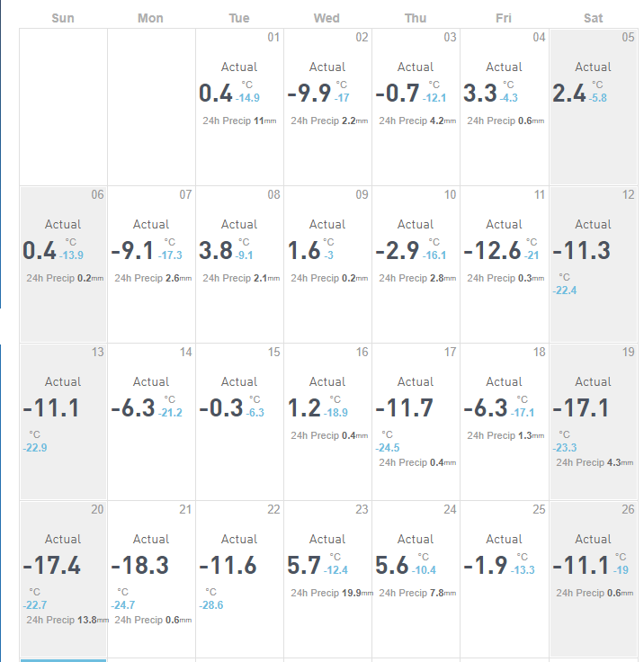This screenshot has width=644, height=662.
Task: Open day 02 with -9.9°C actual
Action: 327,107
